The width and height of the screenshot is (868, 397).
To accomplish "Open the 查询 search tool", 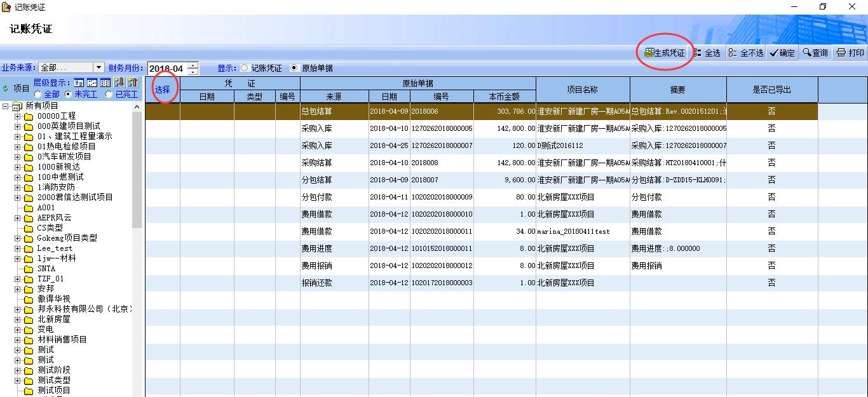I will point(815,53).
